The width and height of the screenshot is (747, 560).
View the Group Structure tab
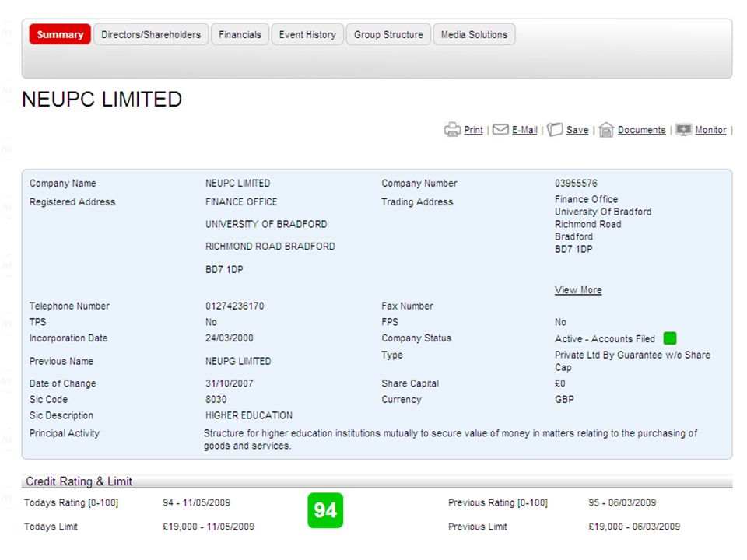(389, 34)
